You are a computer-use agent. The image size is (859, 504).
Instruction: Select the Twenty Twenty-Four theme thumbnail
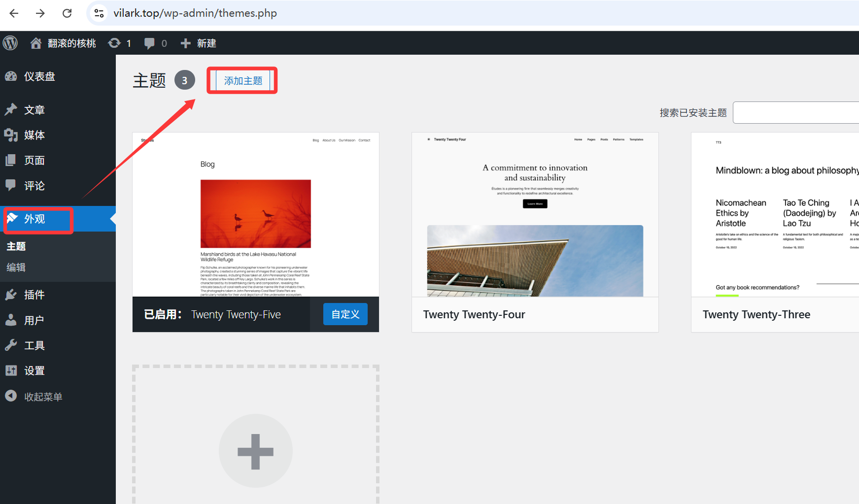click(x=535, y=215)
